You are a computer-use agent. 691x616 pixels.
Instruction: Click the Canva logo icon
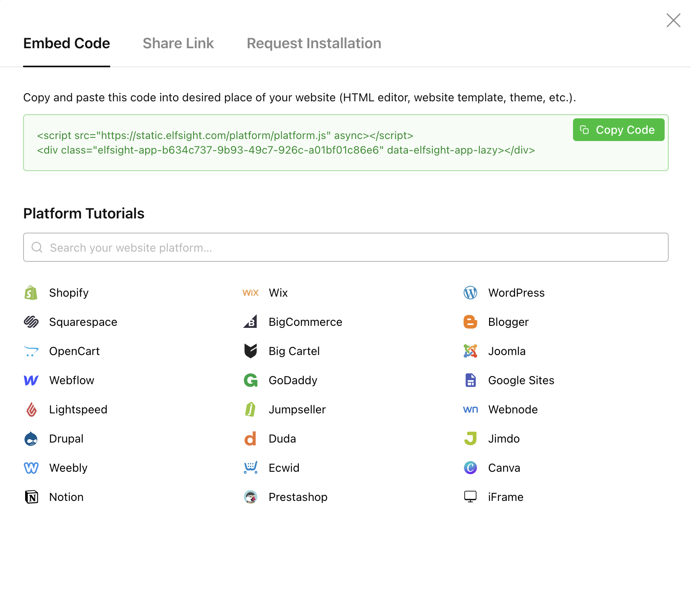pos(470,468)
